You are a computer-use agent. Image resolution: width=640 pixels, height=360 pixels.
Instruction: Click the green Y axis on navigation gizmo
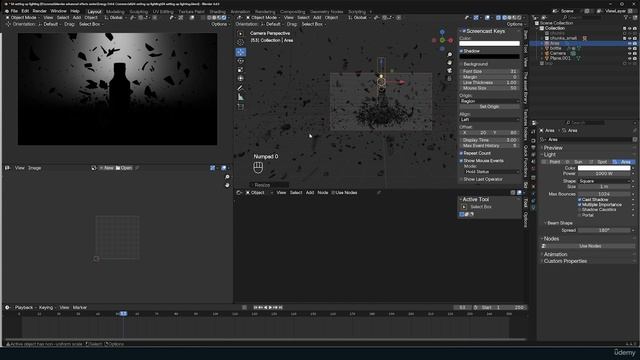(442, 40)
